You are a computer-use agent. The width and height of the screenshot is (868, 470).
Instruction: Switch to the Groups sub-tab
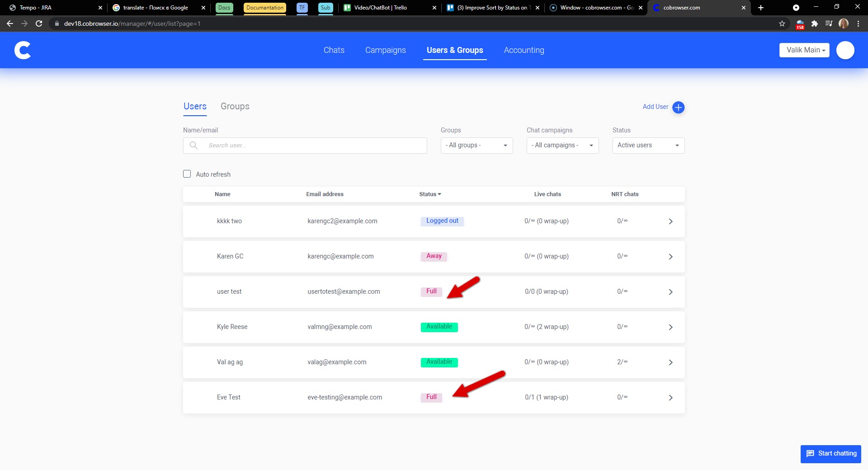[235, 106]
